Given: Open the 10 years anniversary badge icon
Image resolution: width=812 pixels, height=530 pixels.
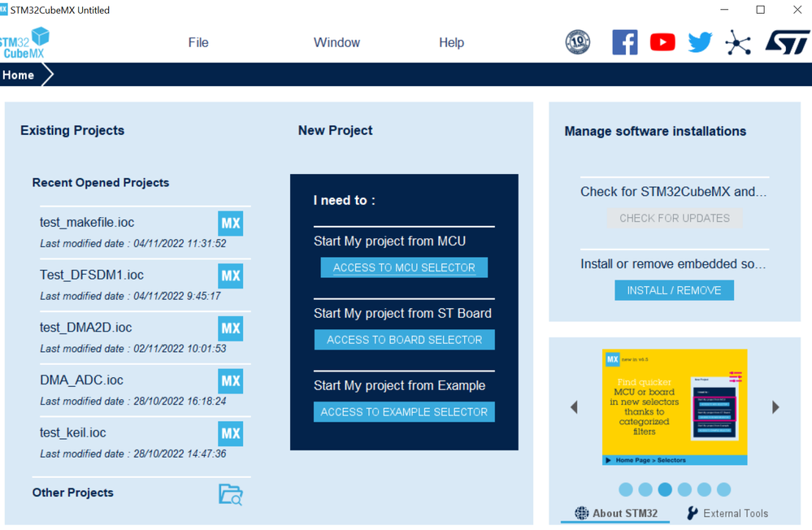Looking at the screenshot, I should [x=577, y=42].
